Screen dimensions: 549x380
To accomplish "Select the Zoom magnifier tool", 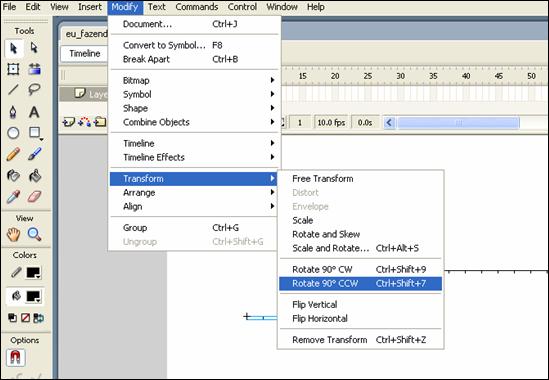I will click(34, 234).
